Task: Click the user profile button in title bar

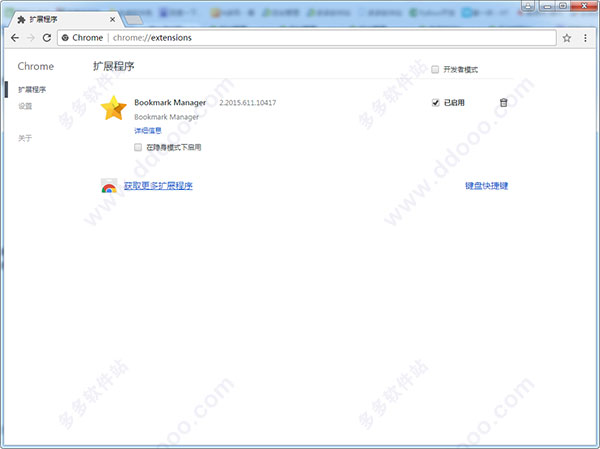Action: [x=528, y=5]
